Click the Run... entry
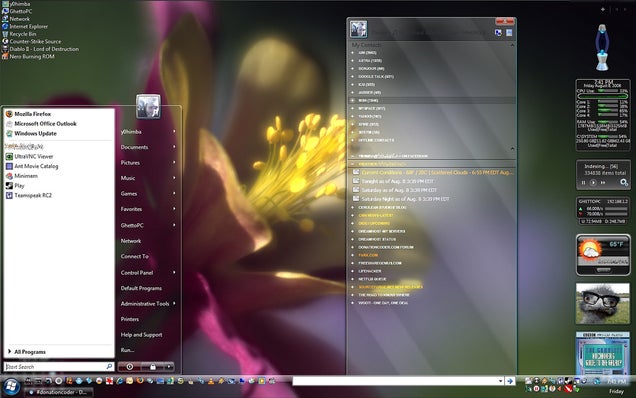The width and height of the screenshot is (636, 398). (x=127, y=350)
